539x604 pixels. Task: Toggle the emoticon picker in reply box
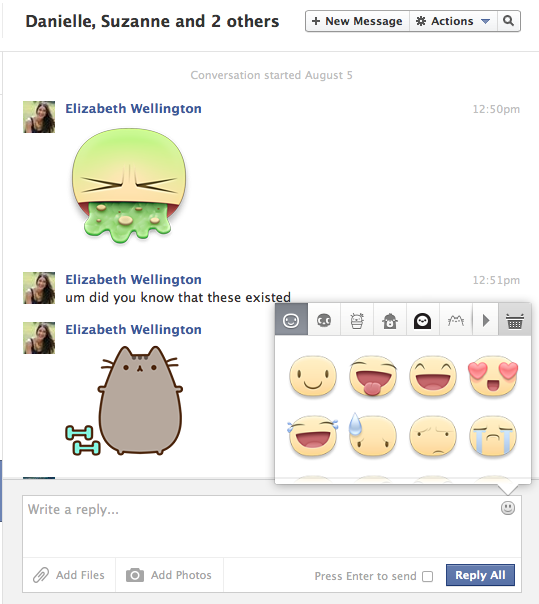pyautogui.click(x=508, y=508)
